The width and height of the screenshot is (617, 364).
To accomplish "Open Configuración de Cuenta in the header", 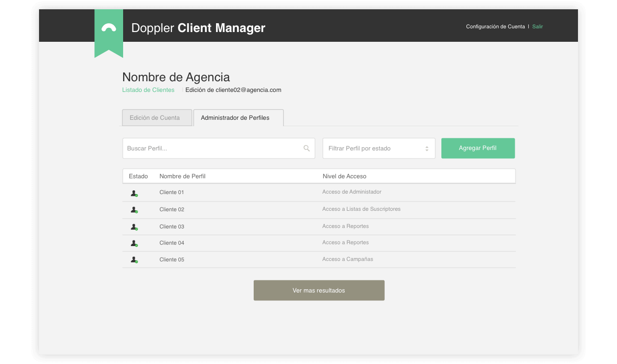I will coord(495,27).
